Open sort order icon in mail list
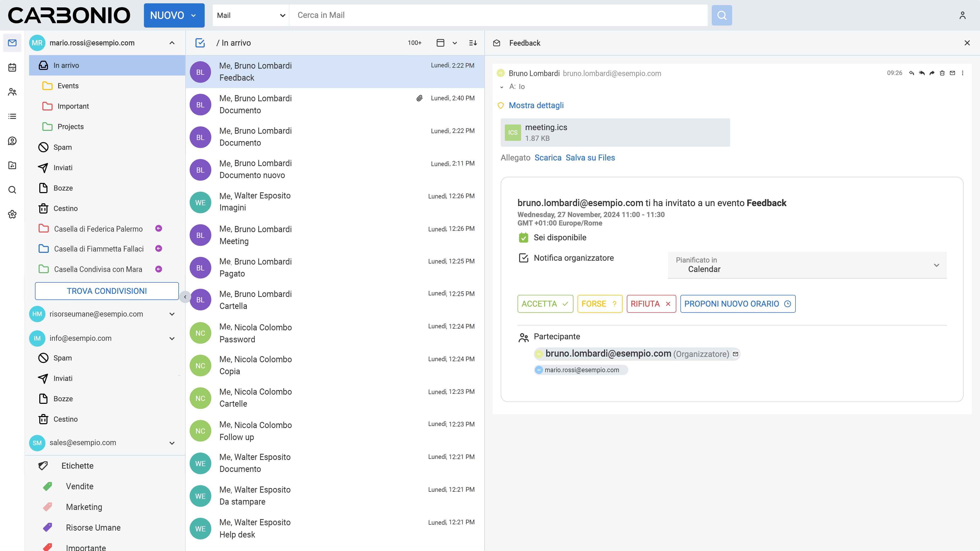 point(472,43)
